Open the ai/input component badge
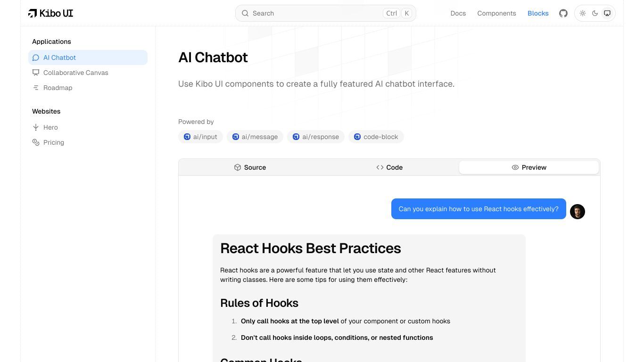The width and height of the screenshot is (644, 362). pos(200,137)
